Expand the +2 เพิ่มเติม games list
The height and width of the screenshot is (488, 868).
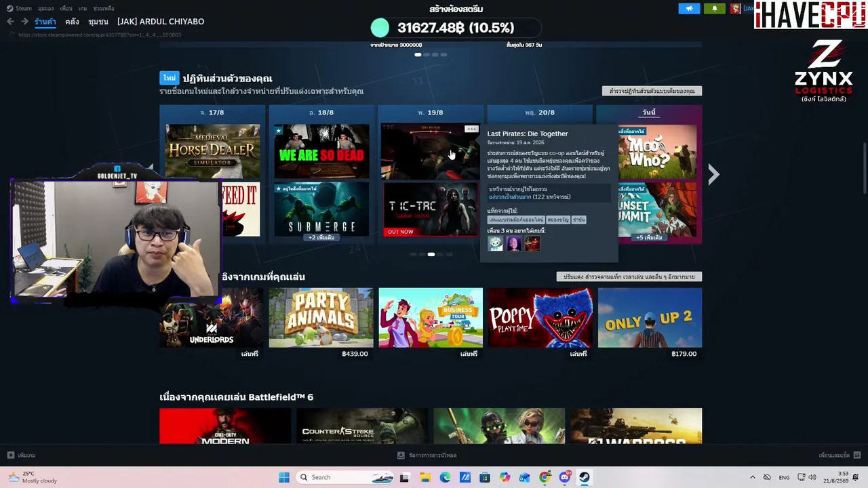(x=321, y=238)
